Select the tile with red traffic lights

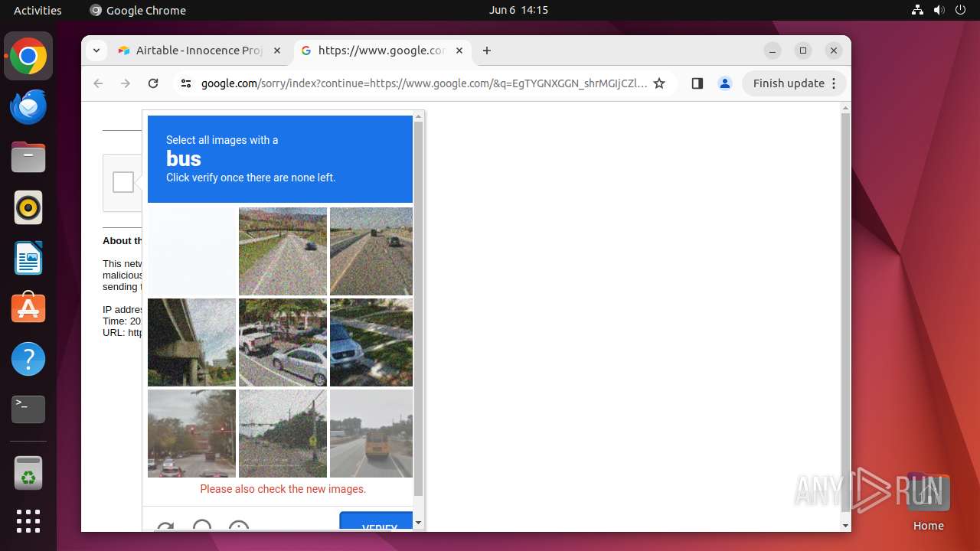tap(191, 433)
